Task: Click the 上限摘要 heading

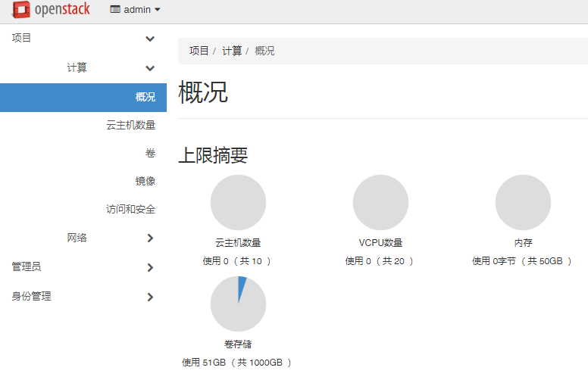Action: pos(213,155)
